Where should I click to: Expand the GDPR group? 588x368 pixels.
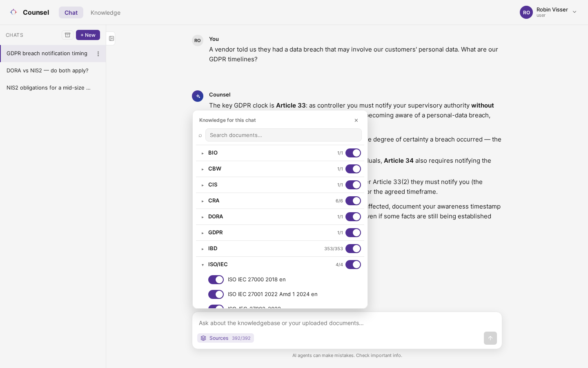tap(203, 233)
